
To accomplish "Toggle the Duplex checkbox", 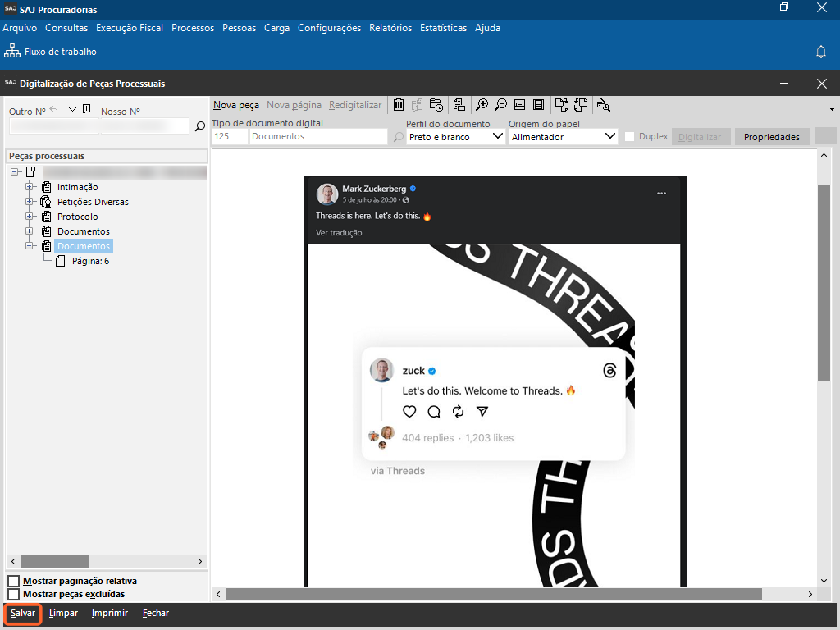I will click(629, 137).
